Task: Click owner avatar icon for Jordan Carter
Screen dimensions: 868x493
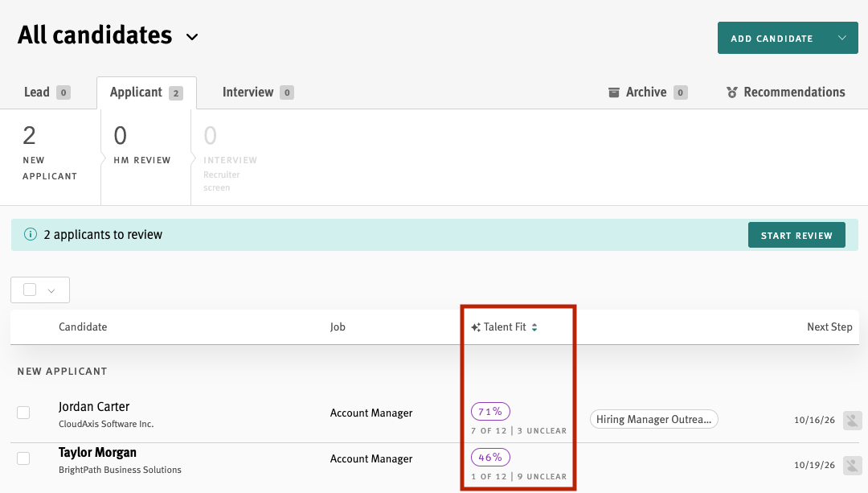Action: click(853, 420)
